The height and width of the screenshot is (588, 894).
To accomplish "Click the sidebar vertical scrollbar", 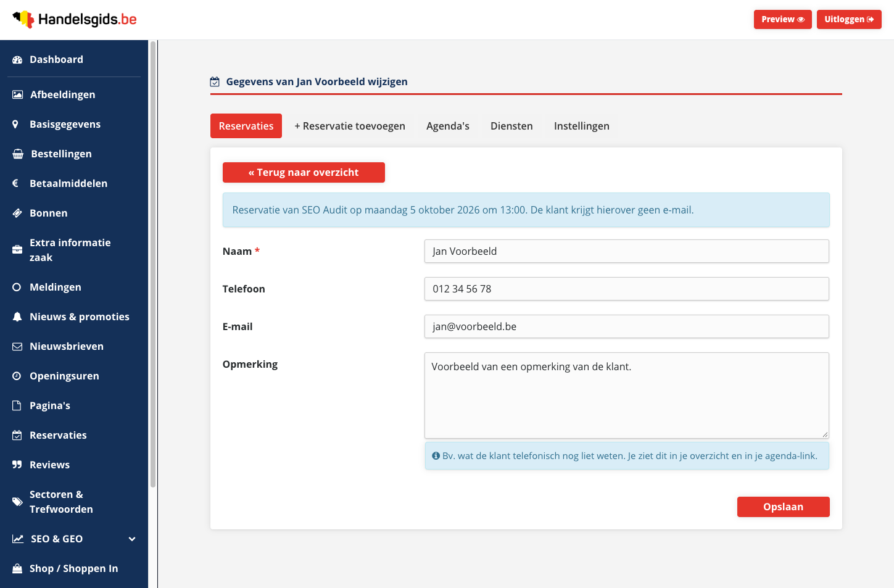I will coord(153,265).
